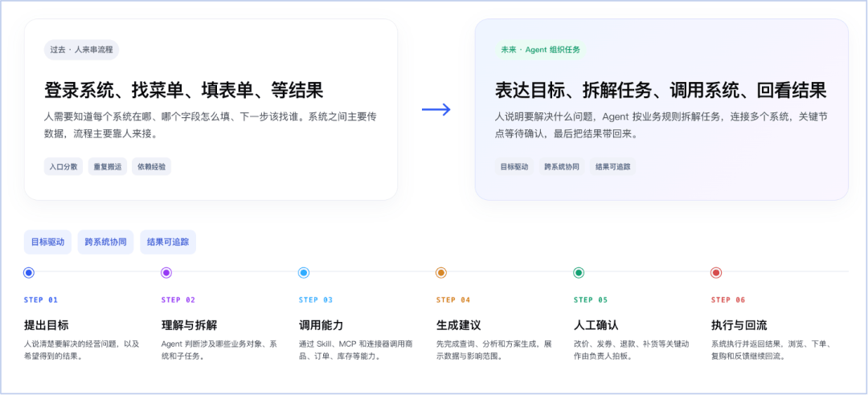868x395 pixels.
Task: Select the blue STEP 01 timeline dot
Action: pos(30,272)
